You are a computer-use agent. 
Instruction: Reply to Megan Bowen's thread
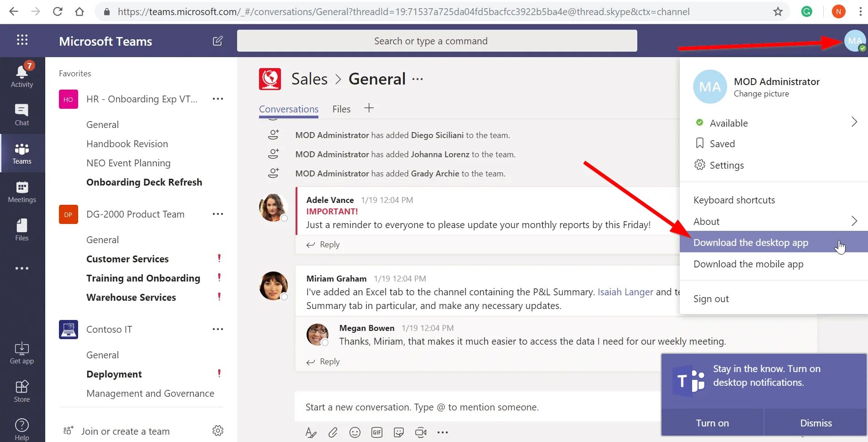coord(323,362)
